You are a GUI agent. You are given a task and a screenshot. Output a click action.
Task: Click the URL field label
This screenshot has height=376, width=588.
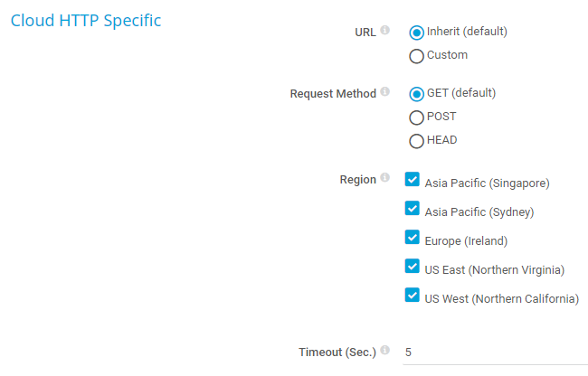pyautogui.click(x=365, y=33)
